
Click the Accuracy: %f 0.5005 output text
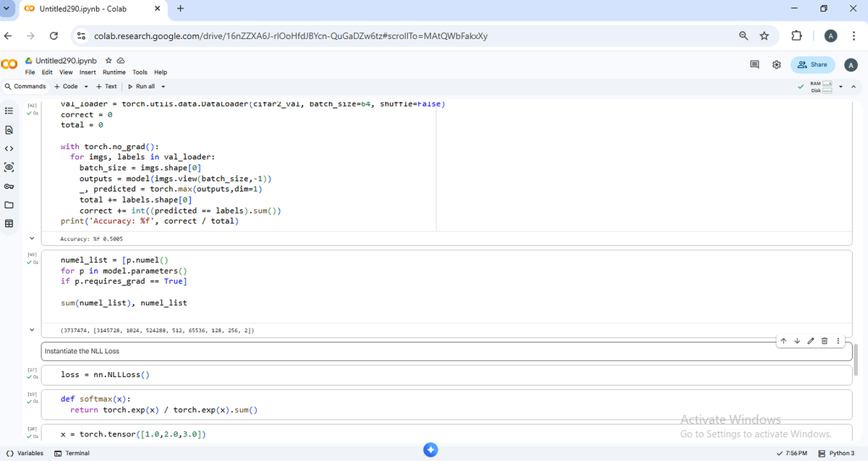(92, 238)
